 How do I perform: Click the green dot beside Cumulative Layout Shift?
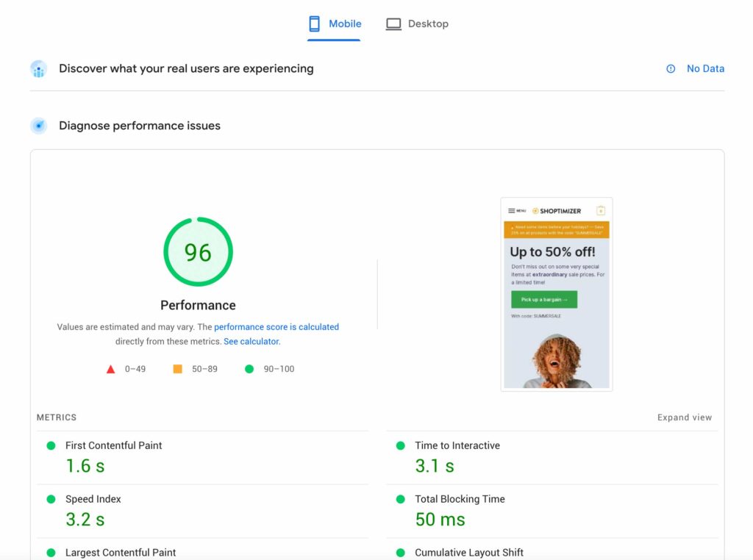(401, 553)
